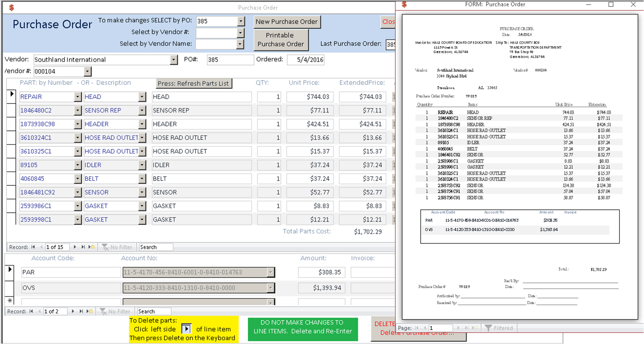The width and height of the screenshot is (644, 344).
Task: Jump to last record in the 1 of 15 navigator
Action: 83,247
